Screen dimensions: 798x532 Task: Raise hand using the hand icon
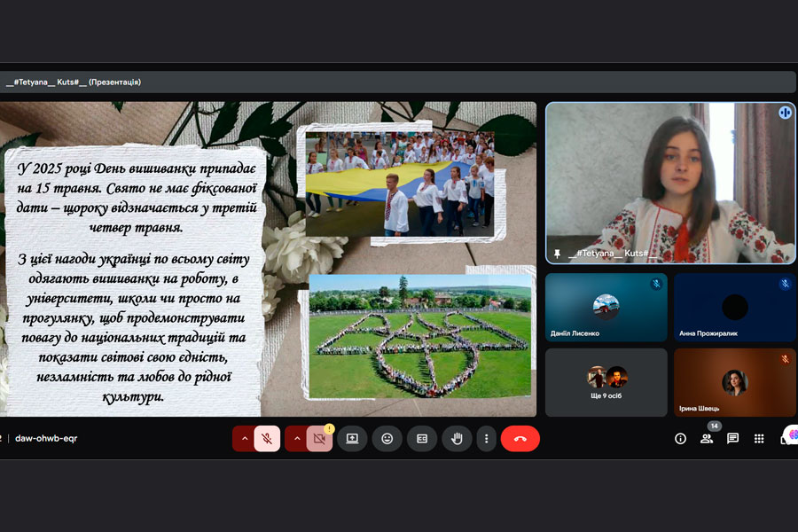point(457,439)
